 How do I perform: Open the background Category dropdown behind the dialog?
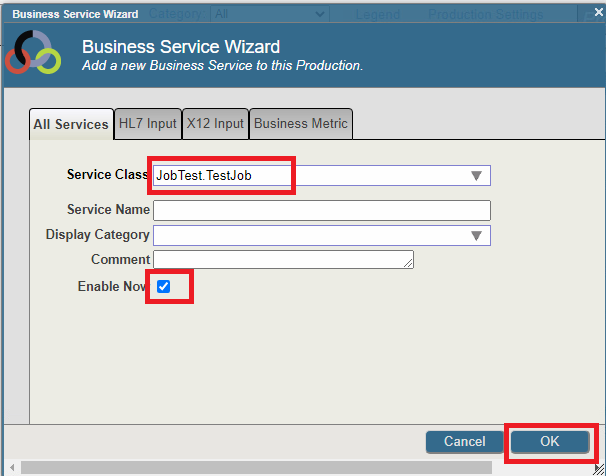[x=270, y=14]
